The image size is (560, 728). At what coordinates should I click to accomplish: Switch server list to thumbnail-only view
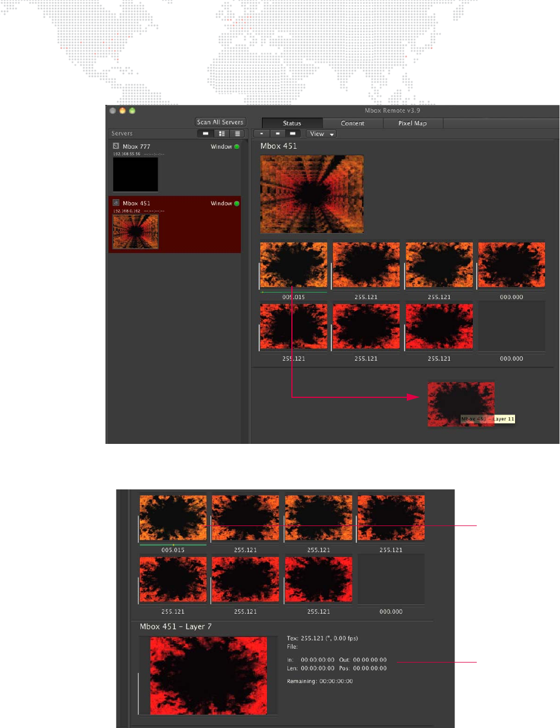click(x=205, y=134)
